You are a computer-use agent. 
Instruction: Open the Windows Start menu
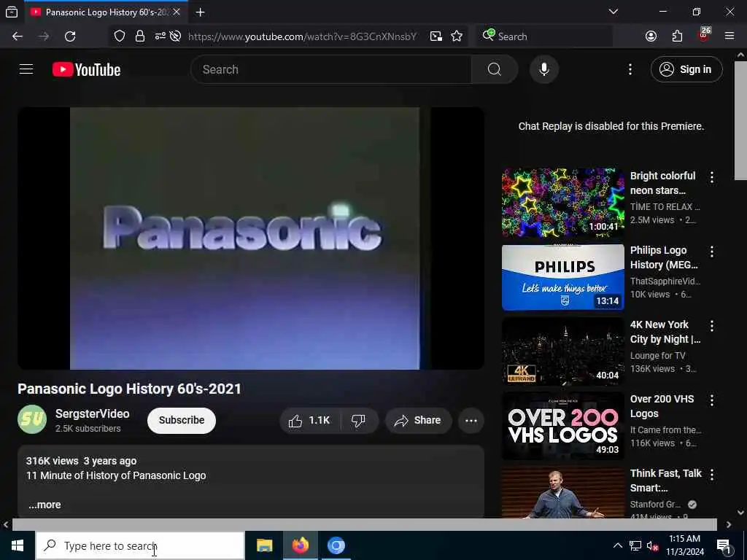tap(18, 545)
